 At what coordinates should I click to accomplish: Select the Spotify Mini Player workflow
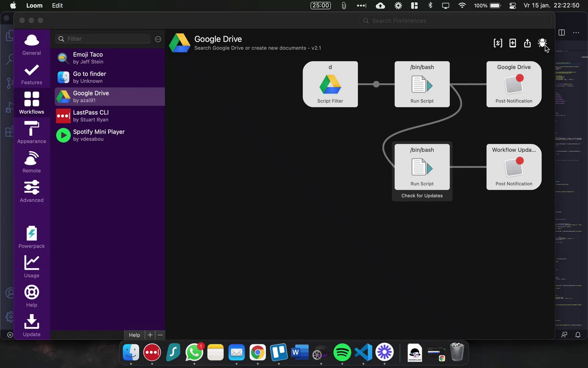pyautogui.click(x=110, y=135)
